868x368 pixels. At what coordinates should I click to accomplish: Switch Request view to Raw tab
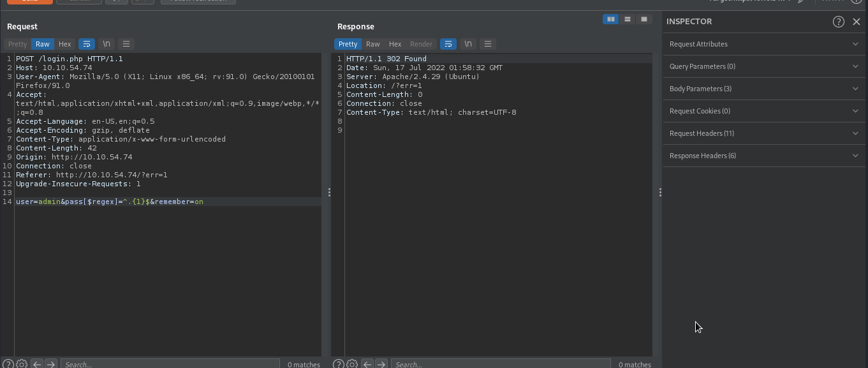[x=43, y=44]
